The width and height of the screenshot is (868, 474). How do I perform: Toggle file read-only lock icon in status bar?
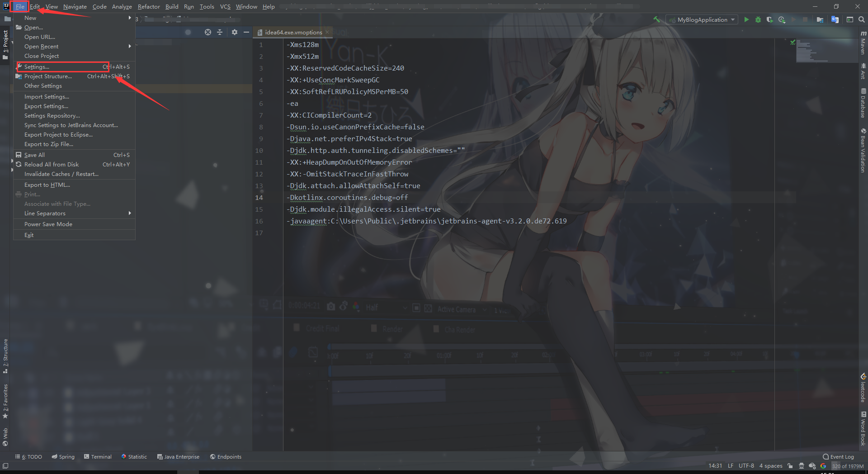click(x=790, y=466)
